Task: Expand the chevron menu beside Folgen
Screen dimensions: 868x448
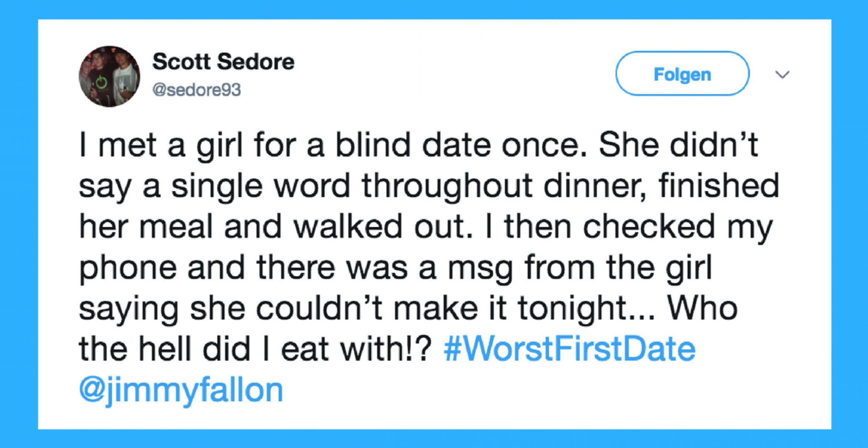Action: click(782, 75)
